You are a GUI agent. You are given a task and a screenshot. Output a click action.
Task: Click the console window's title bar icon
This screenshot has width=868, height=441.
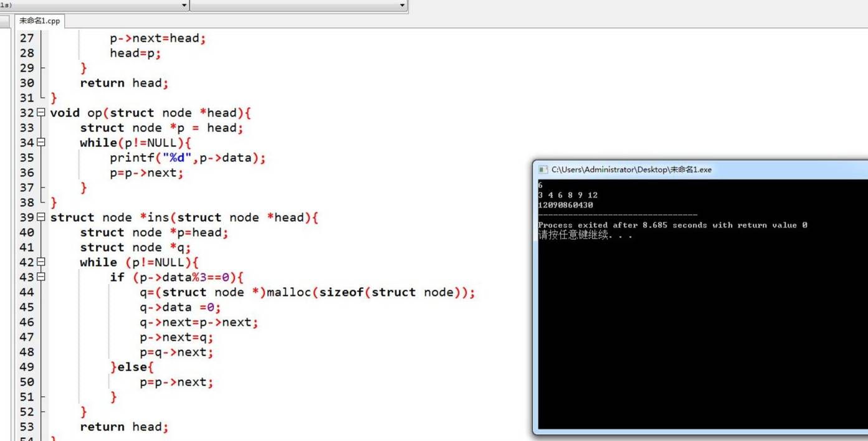tap(543, 169)
